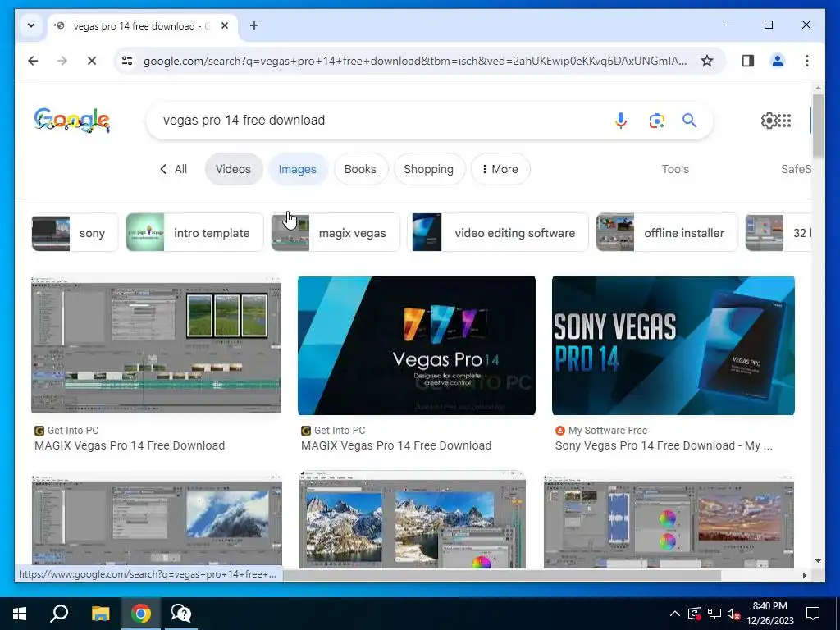Click the network icon in system tray
Viewport: 840px width, 630px height.
coord(714,614)
